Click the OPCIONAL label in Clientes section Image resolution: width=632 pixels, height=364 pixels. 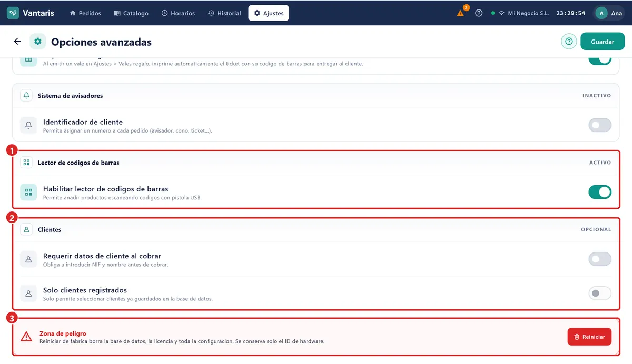point(596,229)
